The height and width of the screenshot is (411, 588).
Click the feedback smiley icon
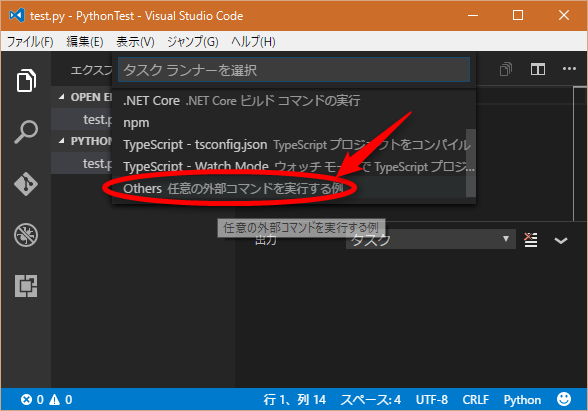point(564,399)
